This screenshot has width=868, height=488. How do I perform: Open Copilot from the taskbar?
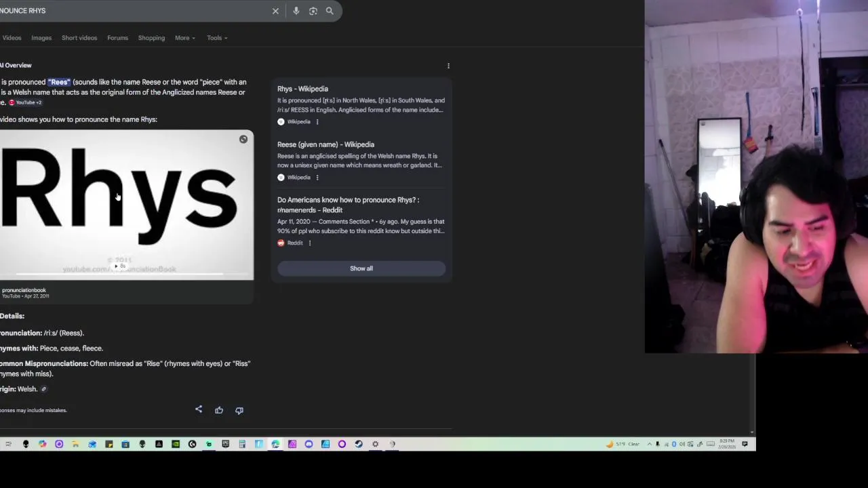pos(42,444)
